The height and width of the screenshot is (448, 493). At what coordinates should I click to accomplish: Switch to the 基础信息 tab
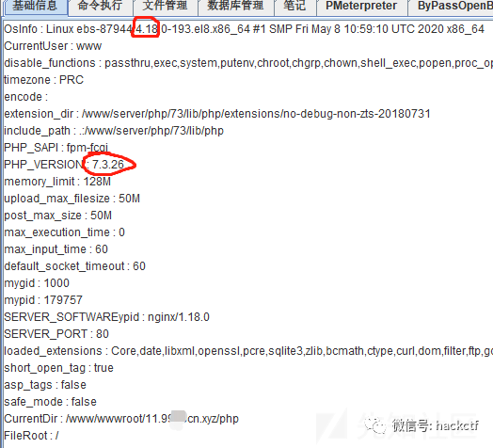pos(35,7)
